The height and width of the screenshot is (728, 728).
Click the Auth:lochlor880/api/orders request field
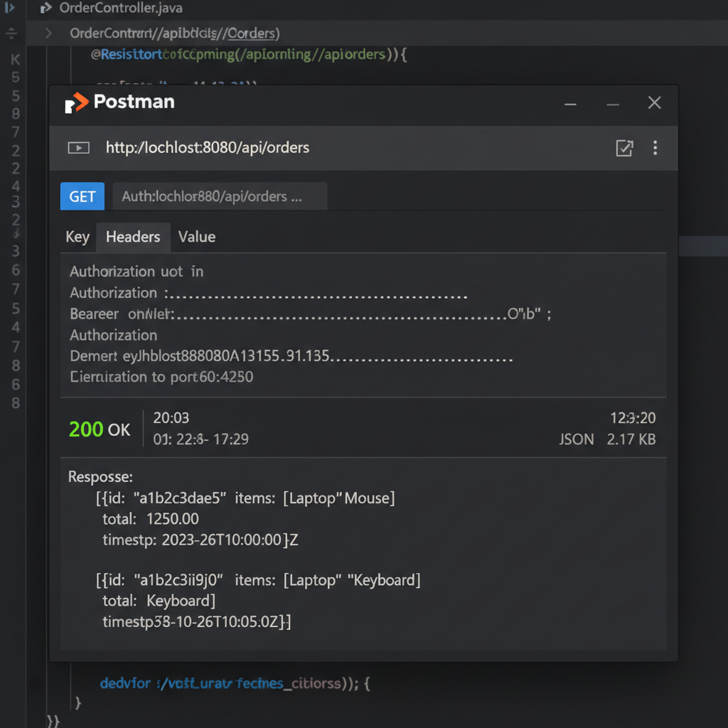220,196
